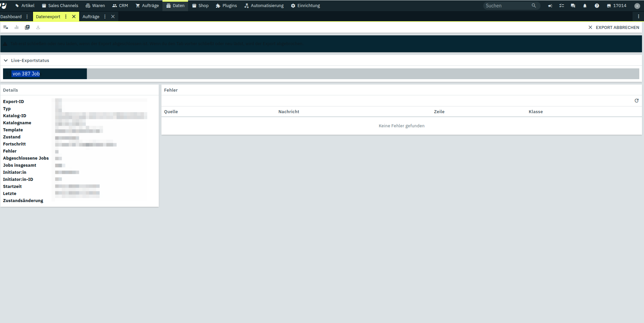Click the announcements megaphone icon
Image resolution: width=644 pixels, height=323 pixels.
coord(550,6)
